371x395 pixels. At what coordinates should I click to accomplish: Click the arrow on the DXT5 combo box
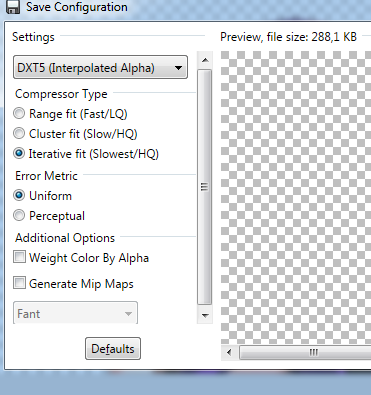click(178, 68)
